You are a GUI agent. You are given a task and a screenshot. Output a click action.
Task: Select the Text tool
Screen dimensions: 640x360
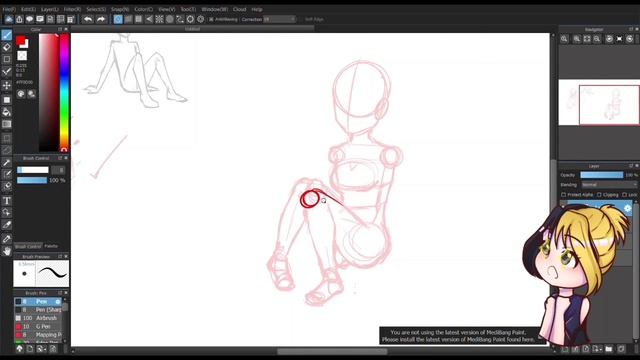(x=7, y=200)
